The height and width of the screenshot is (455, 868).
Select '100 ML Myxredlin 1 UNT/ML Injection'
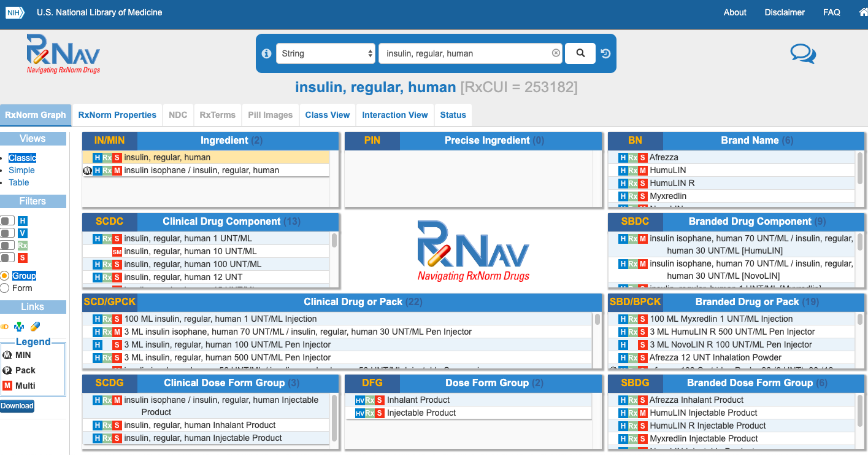(x=721, y=319)
